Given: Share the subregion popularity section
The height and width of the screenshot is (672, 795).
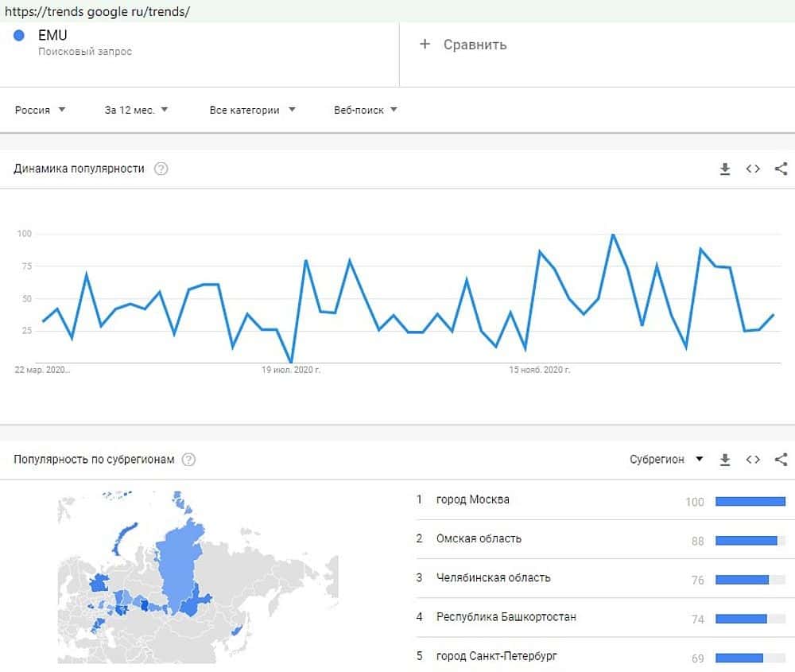Looking at the screenshot, I should click(x=781, y=460).
